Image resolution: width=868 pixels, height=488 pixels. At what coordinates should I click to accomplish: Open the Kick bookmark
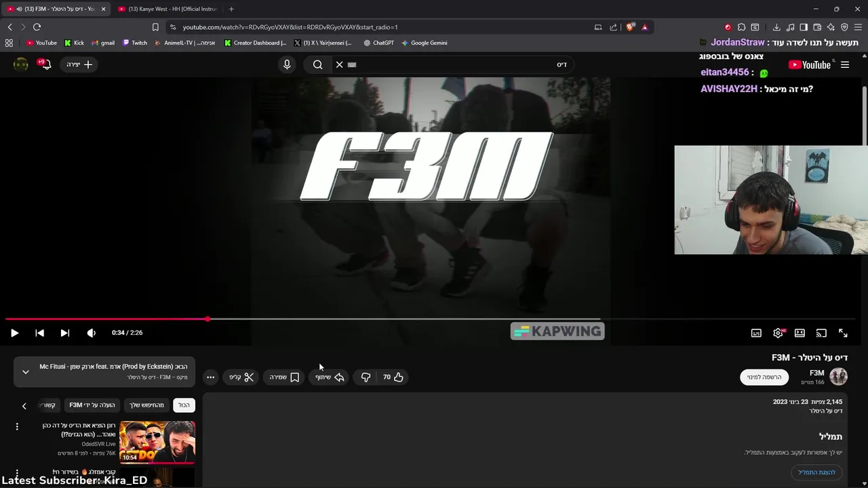point(74,43)
